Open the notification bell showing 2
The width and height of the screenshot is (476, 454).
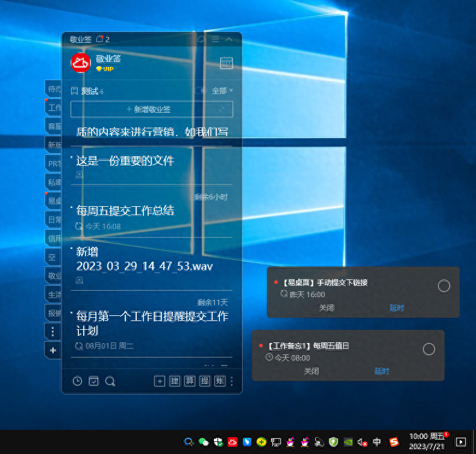(x=100, y=39)
